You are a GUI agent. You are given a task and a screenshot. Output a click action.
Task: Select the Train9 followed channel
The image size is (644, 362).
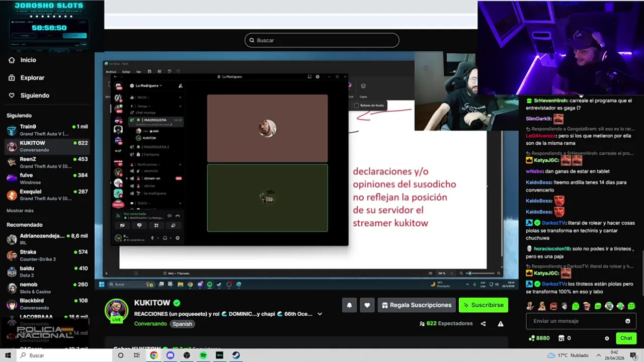[x=47, y=130]
